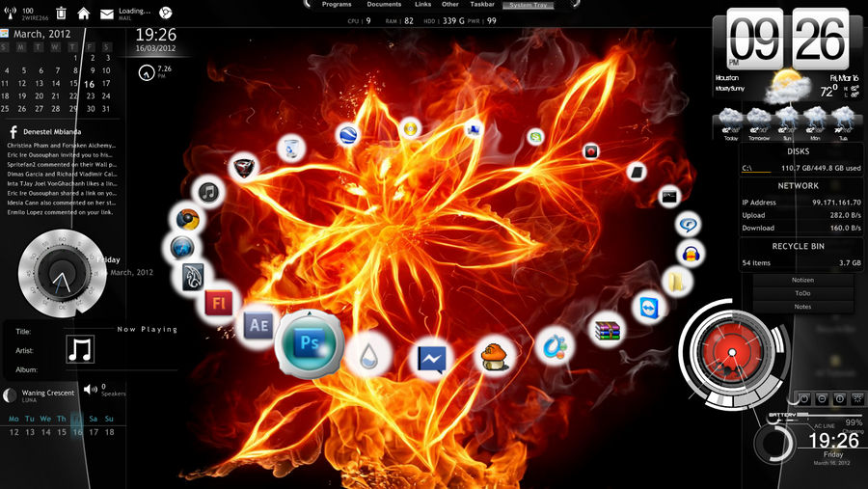The width and height of the screenshot is (868, 489).
Task: Click the blue chat bubble dock icon
Action: (x=688, y=225)
